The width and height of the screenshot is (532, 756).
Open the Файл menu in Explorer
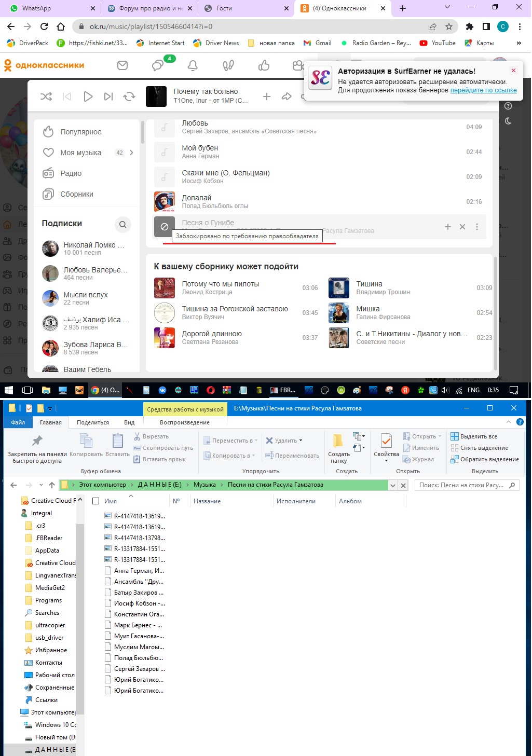click(x=18, y=422)
